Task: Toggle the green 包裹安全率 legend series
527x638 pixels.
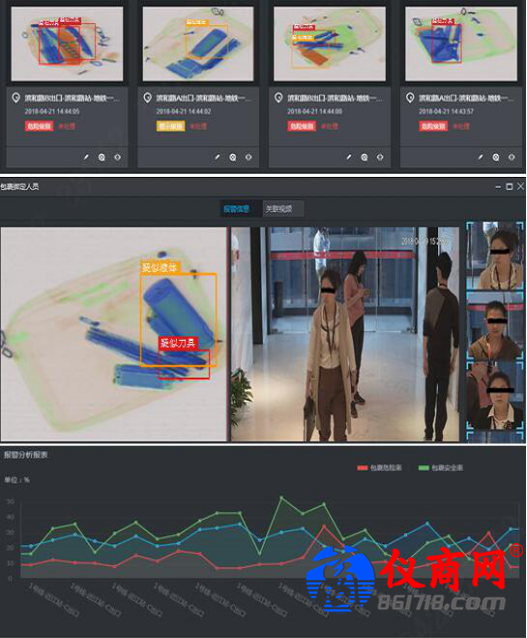Action: pos(440,468)
